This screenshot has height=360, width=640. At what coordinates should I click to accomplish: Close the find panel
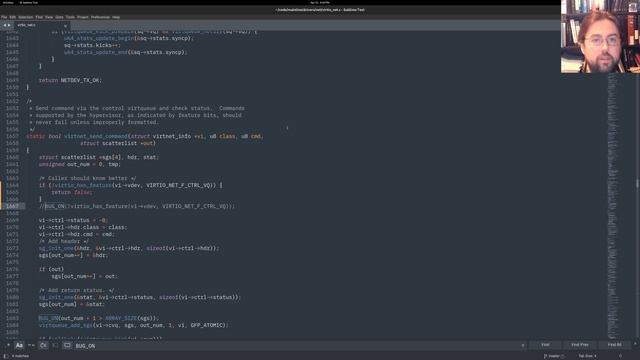coord(635,345)
